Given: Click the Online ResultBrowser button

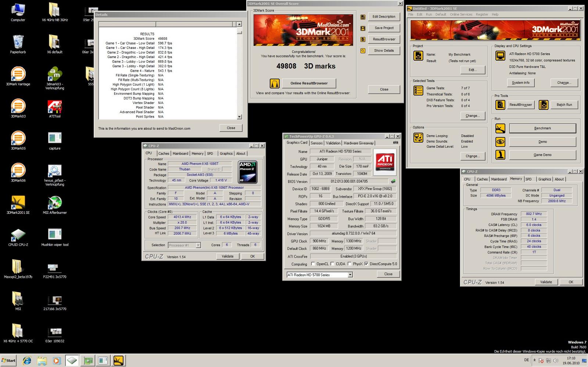Looking at the screenshot, I should point(309,83).
